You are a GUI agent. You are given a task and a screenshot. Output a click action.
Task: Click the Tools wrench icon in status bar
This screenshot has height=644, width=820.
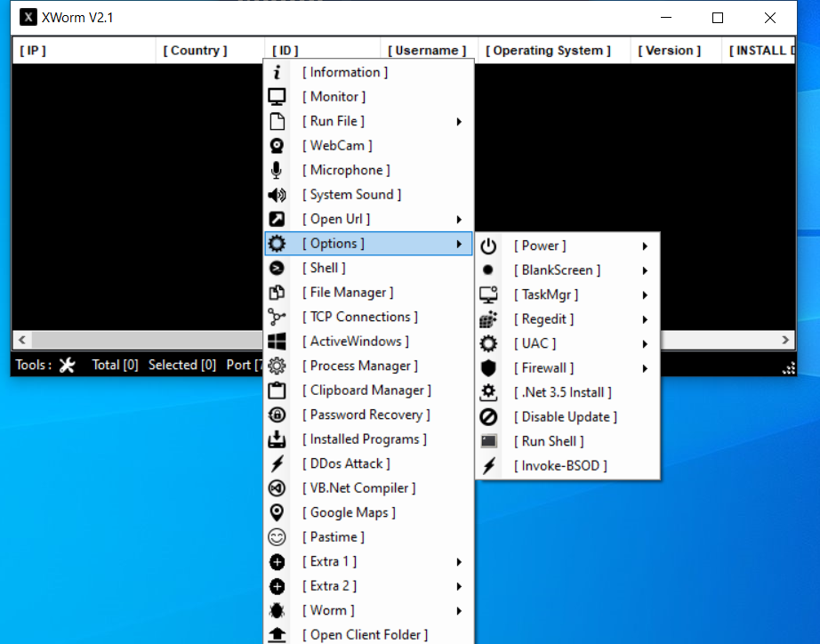[x=67, y=365]
